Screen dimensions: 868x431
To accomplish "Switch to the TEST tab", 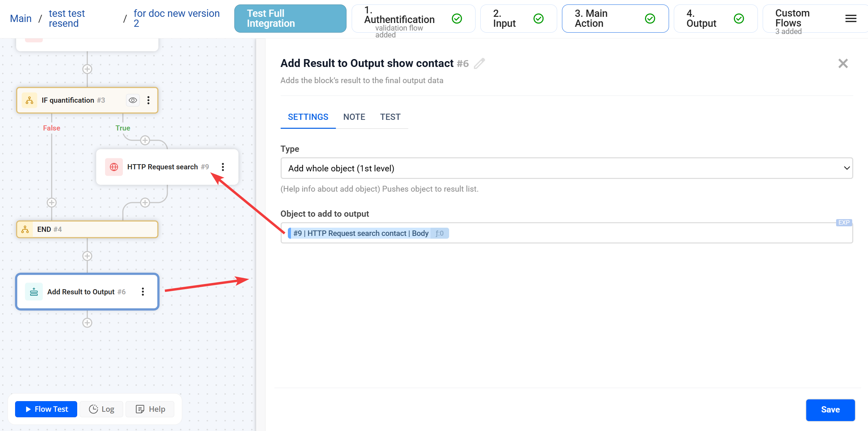I will tap(390, 117).
